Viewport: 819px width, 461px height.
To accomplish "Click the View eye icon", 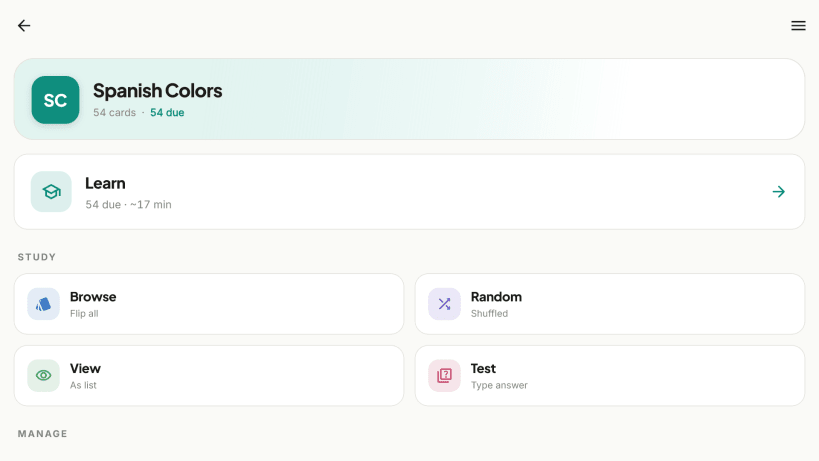I will coord(43,375).
